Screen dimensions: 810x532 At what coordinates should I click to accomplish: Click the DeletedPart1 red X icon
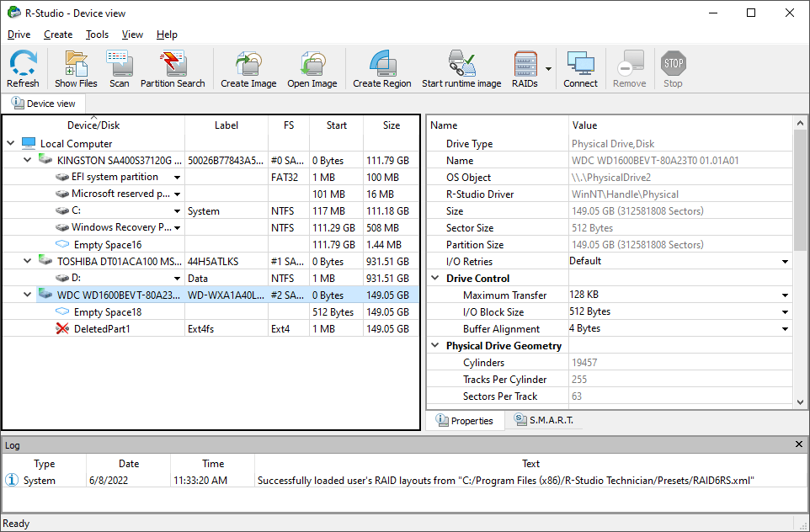click(x=62, y=328)
